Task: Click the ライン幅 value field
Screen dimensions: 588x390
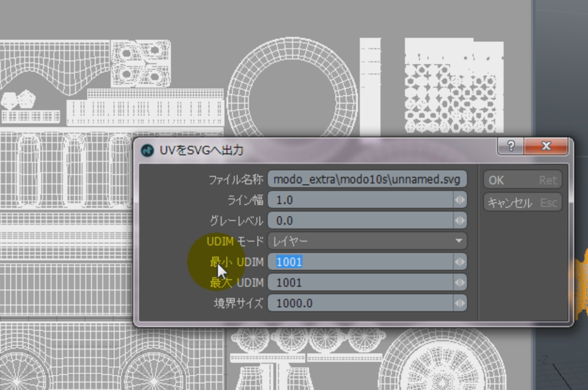Action: coord(360,200)
